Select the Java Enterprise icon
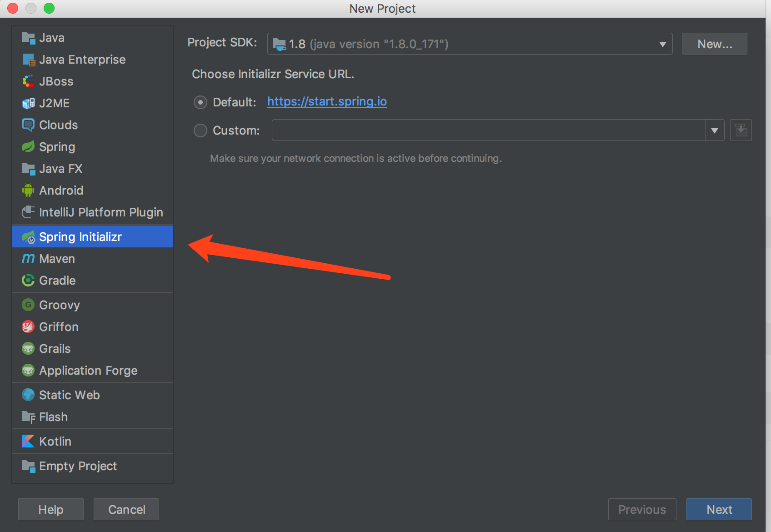This screenshot has height=532, width=771. pyautogui.click(x=28, y=60)
